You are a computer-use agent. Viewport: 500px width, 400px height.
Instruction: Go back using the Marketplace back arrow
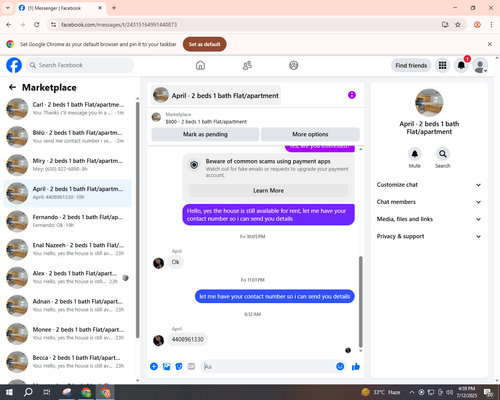click(x=12, y=87)
